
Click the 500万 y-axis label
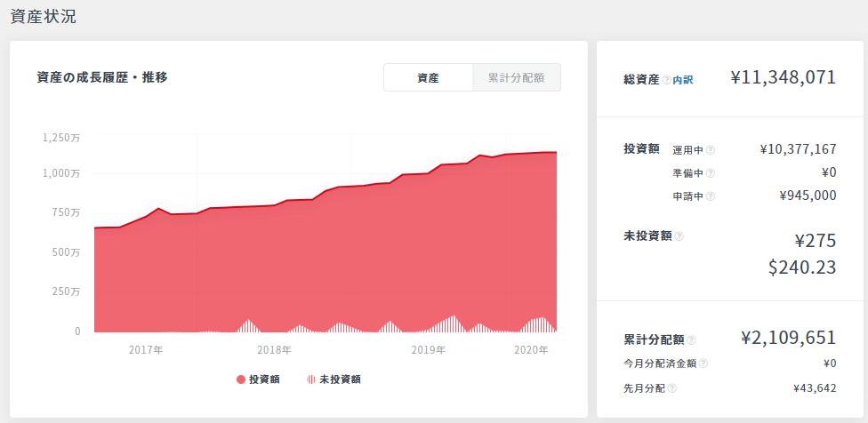pyautogui.click(x=66, y=252)
